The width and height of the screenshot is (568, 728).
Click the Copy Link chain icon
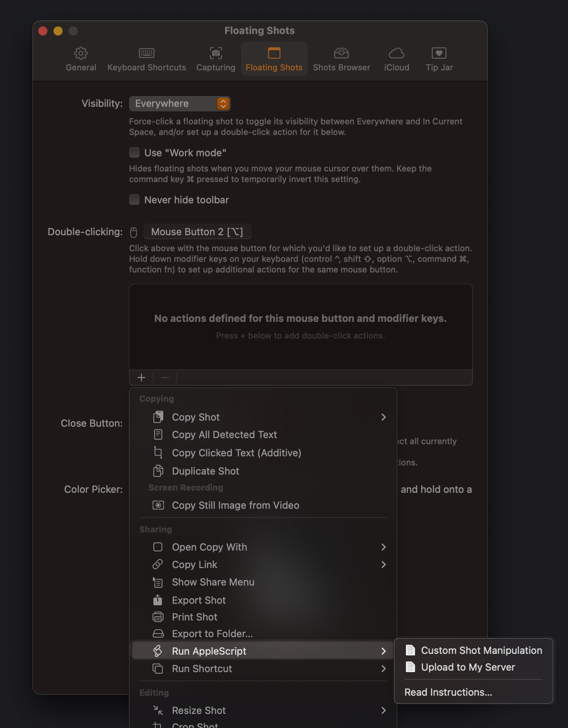click(158, 564)
